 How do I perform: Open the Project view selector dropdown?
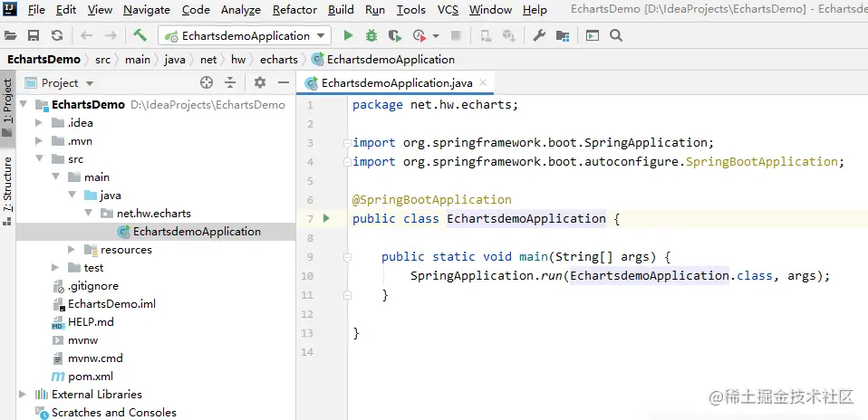[x=60, y=83]
